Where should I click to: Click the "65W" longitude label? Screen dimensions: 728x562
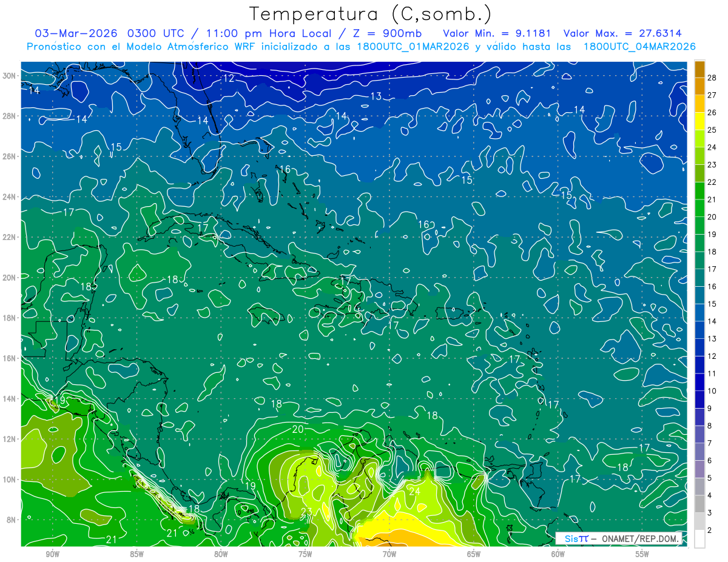pyautogui.click(x=474, y=554)
